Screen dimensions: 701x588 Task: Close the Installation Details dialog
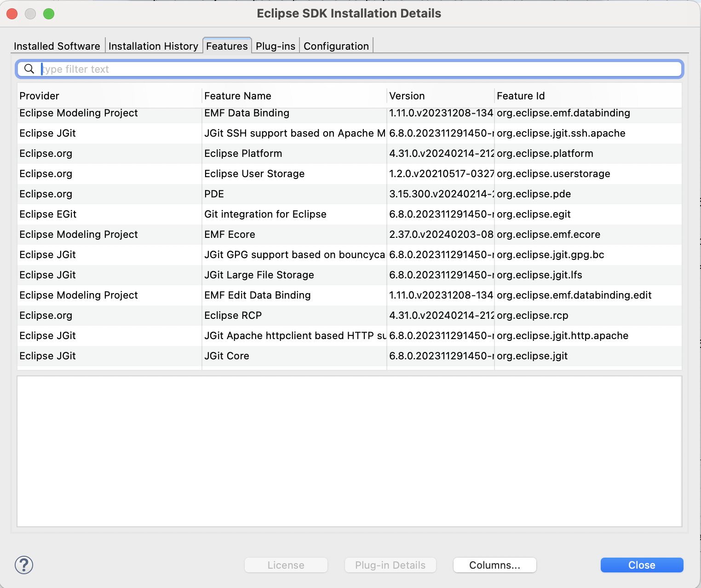(x=642, y=565)
